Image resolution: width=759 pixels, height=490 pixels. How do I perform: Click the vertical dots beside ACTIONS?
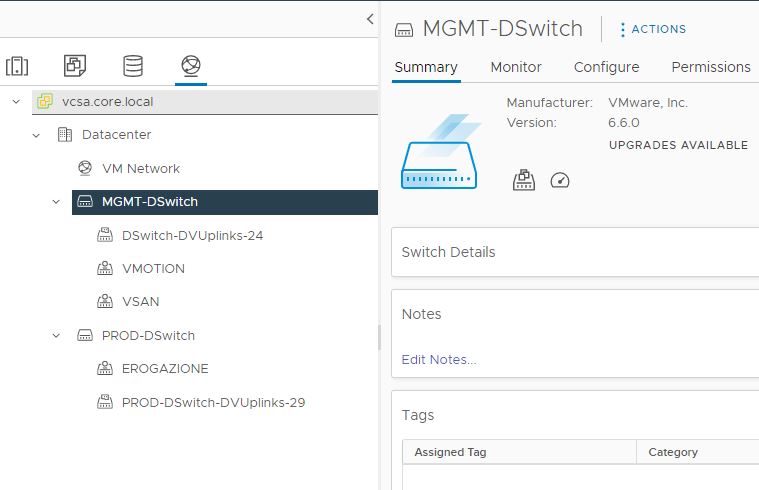coord(622,30)
